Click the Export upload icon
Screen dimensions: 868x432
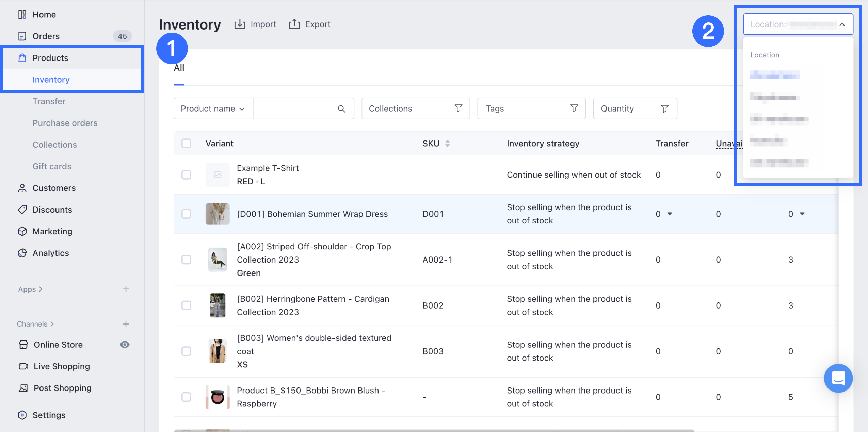pyautogui.click(x=294, y=24)
